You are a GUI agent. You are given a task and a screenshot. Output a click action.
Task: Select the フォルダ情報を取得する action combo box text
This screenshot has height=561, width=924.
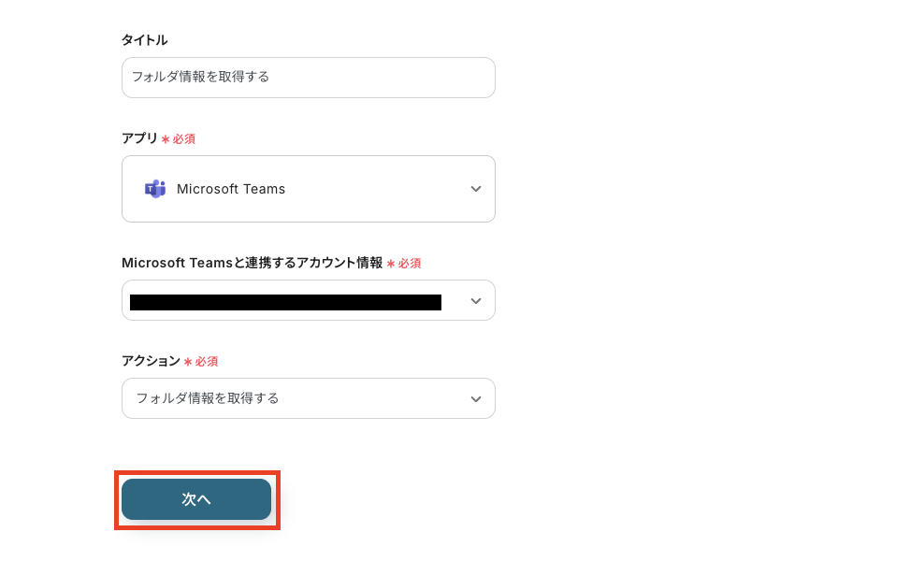click(x=208, y=398)
